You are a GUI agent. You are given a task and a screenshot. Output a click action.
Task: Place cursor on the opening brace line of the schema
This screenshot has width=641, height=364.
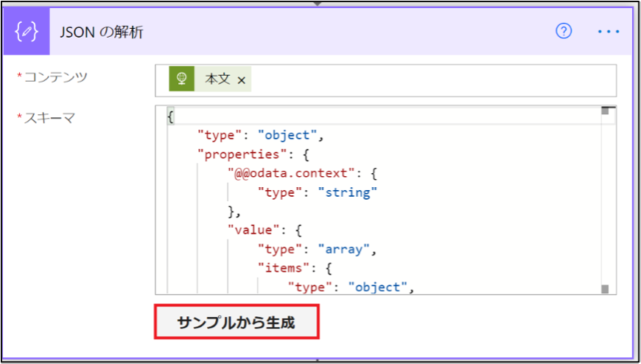385,117
